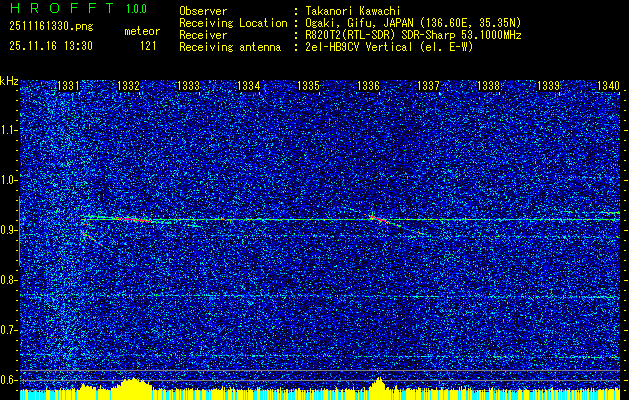Click the kHz axis unit label
The width and height of the screenshot is (629, 400).
pyautogui.click(x=9, y=81)
